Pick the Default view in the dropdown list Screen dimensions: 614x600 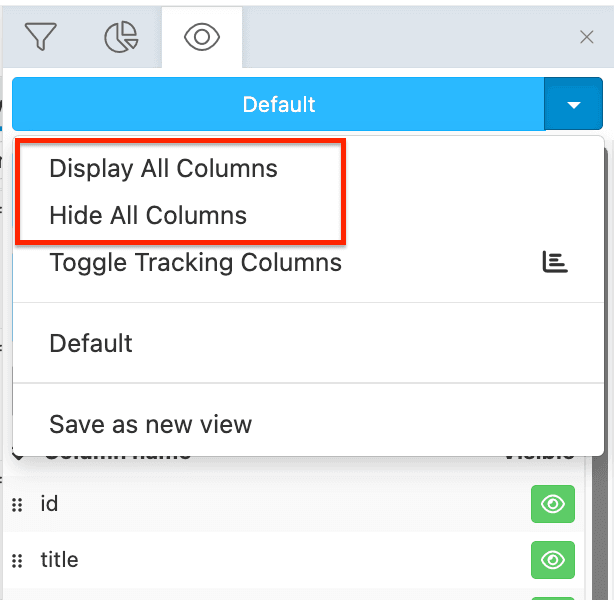pyautogui.click(x=91, y=343)
